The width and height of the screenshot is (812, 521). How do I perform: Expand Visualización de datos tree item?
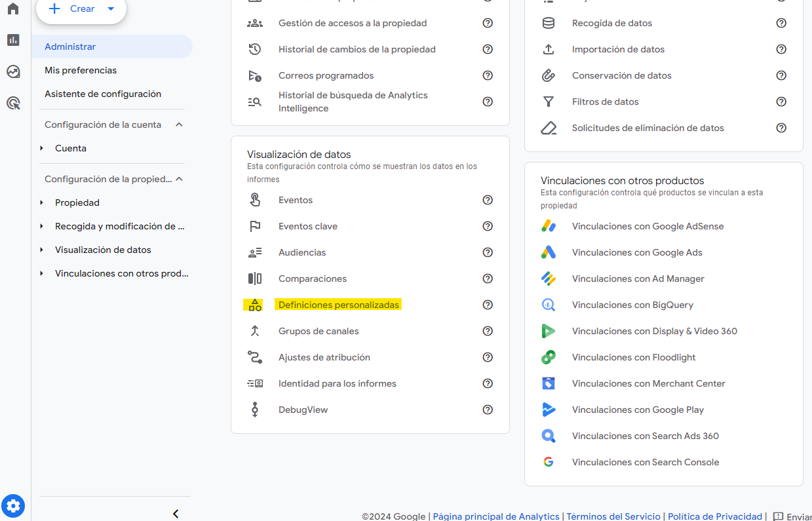41,250
